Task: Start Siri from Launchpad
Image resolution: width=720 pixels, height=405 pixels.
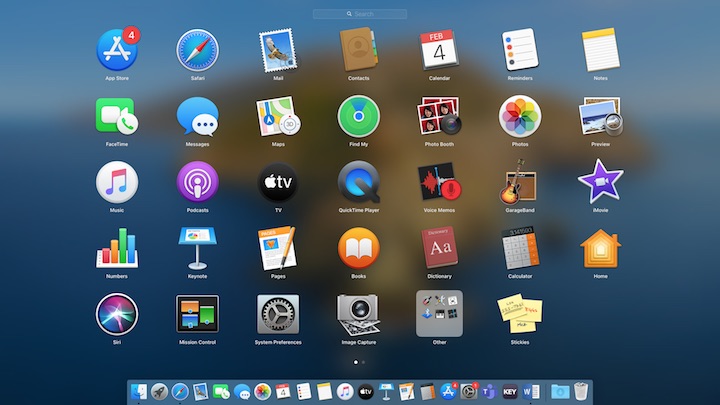Action: pyautogui.click(x=117, y=314)
